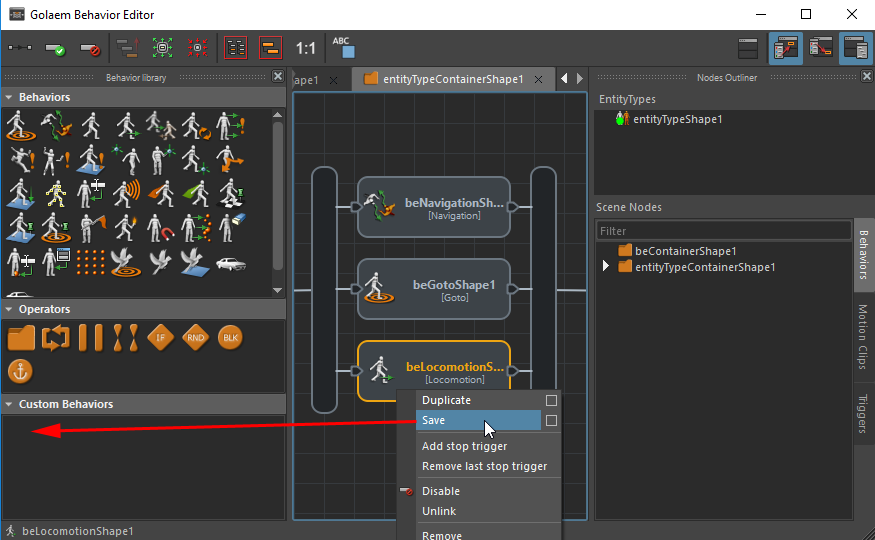Expand entityTypeContainerShape1 in Scene Nodes

(x=606, y=267)
